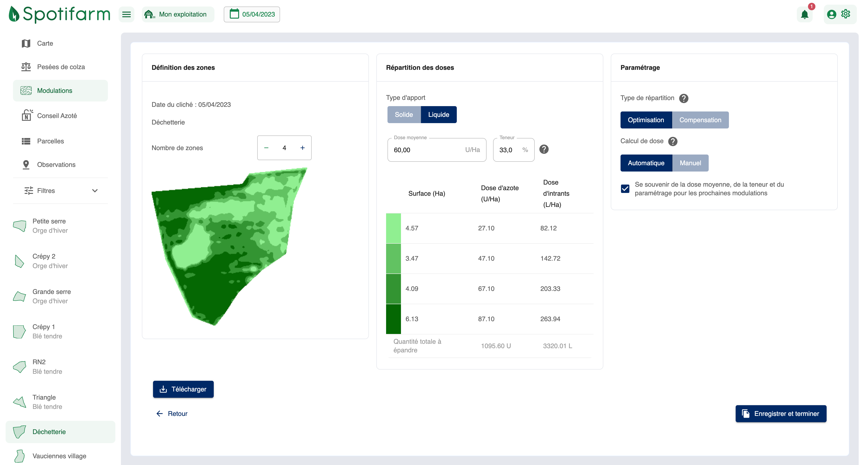Enable Solide fertilizer type
This screenshot has height=465, width=868.
404,114
